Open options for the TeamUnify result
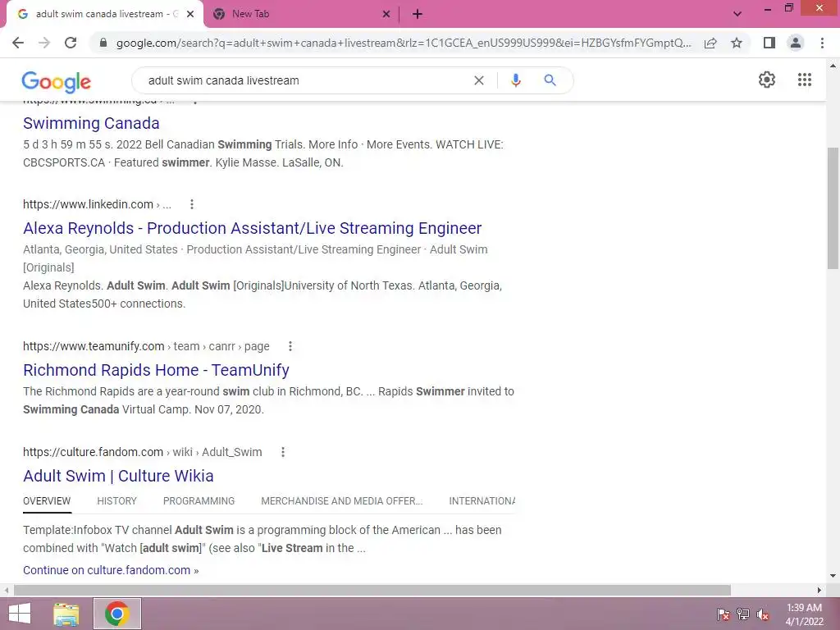The width and height of the screenshot is (840, 630). click(x=290, y=346)
